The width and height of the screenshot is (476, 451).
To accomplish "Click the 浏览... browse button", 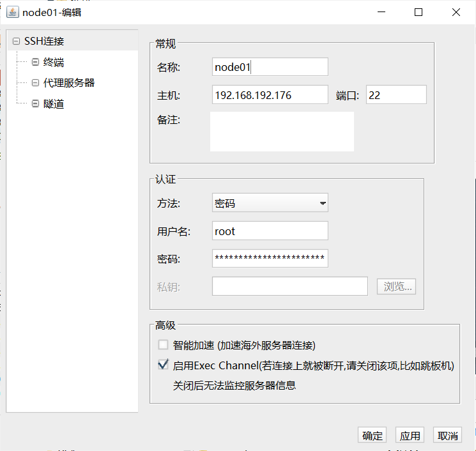I will 397,286.
